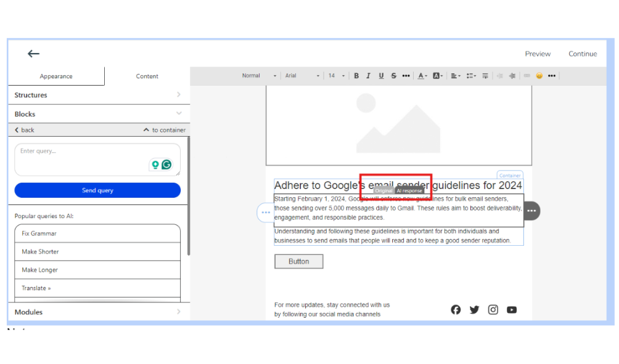The width and height of the screenshot is (619, 364).
Task: Click the footer text 'For more updates'
Action: (x=332, y=310)
